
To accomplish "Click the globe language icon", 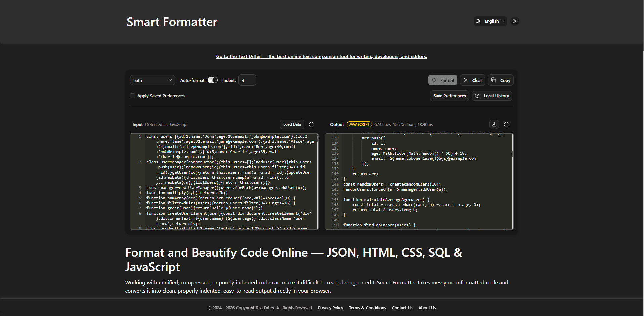I will point(478,21).
